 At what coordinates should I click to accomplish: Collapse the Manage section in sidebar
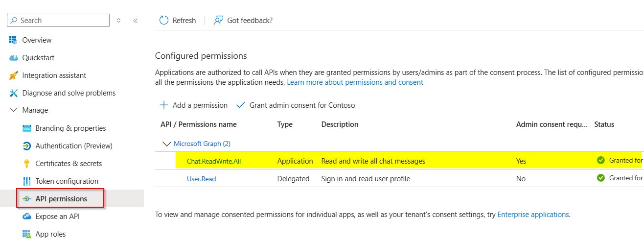[x=13, y=111]
